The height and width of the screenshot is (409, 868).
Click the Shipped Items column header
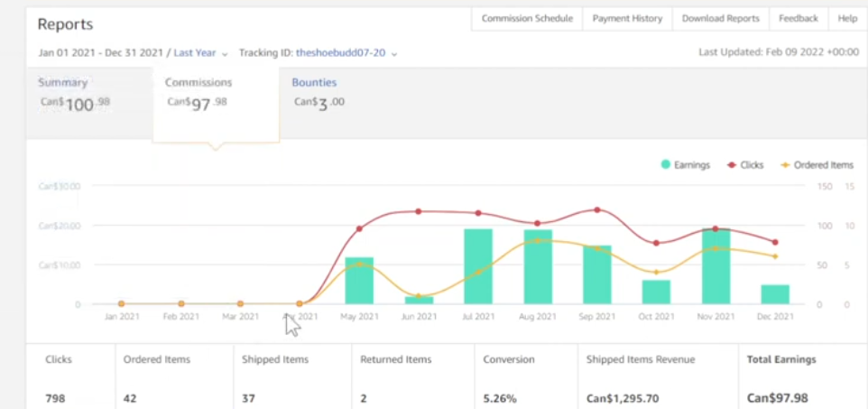pyautogui.click(x=275, y=359)
